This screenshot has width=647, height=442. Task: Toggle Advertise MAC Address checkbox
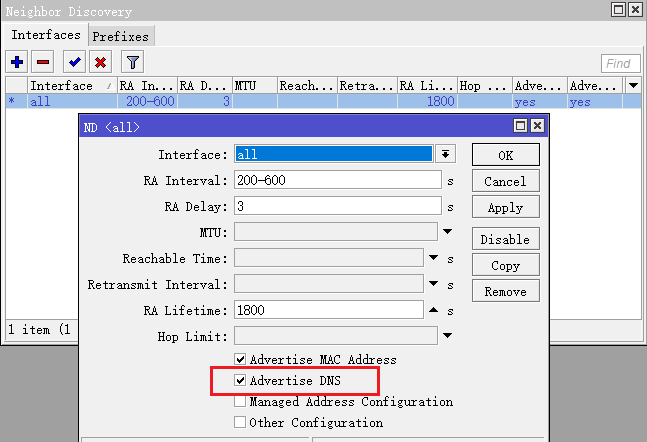pyautogui.click(x=240, y=359)
